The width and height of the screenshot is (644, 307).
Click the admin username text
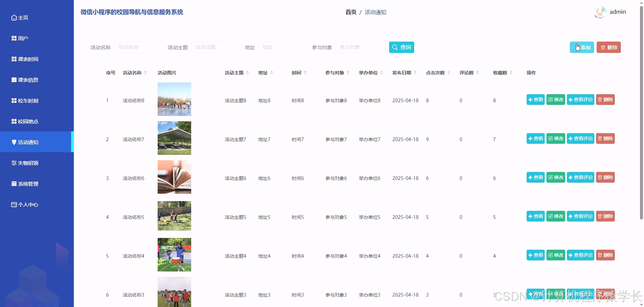(618, 12)
